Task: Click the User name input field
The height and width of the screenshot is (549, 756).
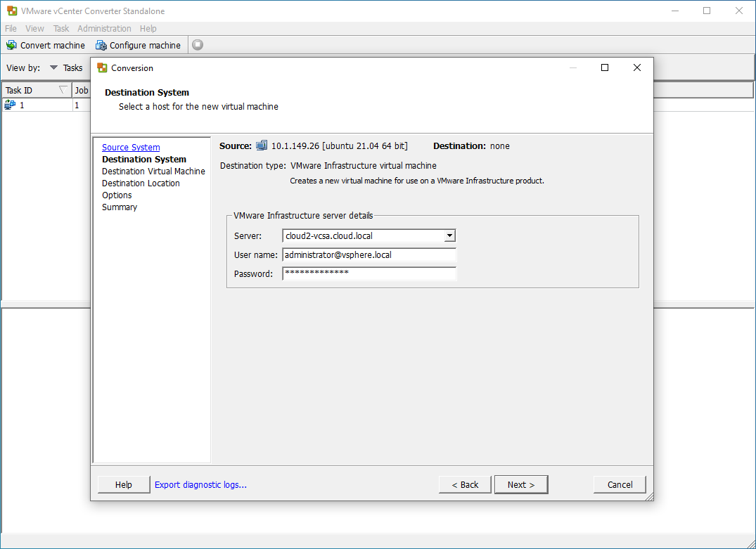Action: coord(369,255)
